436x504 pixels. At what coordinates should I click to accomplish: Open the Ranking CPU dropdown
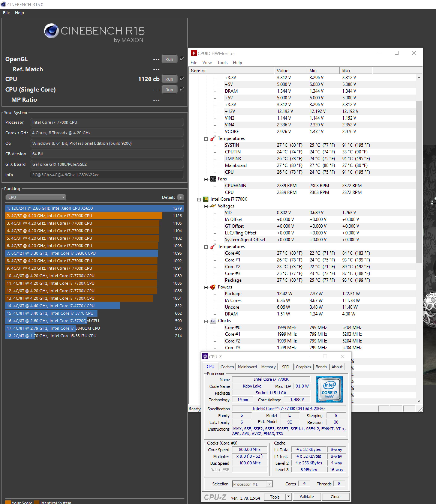click(x=36, y=197)
